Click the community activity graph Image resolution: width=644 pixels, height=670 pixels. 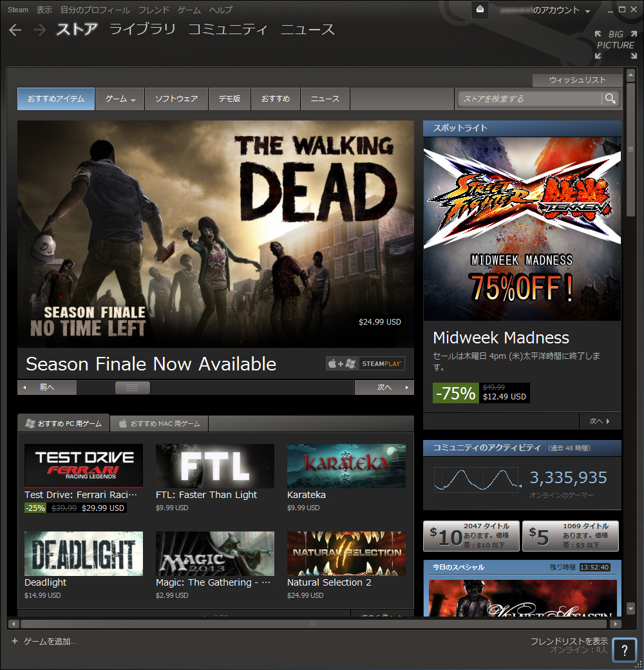coord(478,479)
